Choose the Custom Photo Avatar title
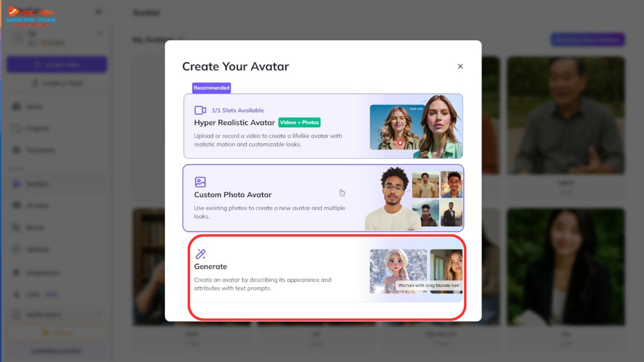Screen dimensions: 644x362 (233, 195)
